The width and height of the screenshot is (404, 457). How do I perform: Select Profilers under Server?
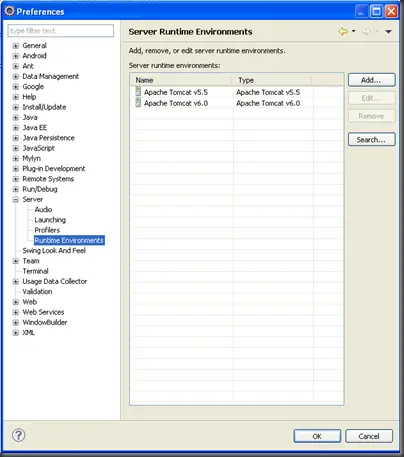point(47,230)
